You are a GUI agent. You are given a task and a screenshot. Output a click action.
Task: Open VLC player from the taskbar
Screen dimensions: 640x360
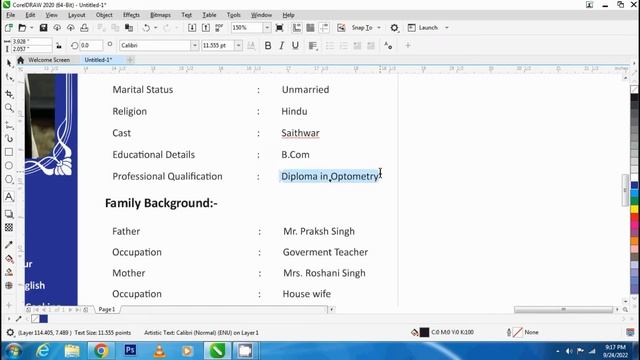pos(159,351)
